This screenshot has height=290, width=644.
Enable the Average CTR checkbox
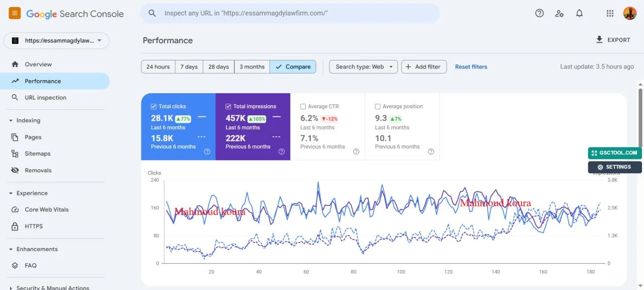click(303, 107)
